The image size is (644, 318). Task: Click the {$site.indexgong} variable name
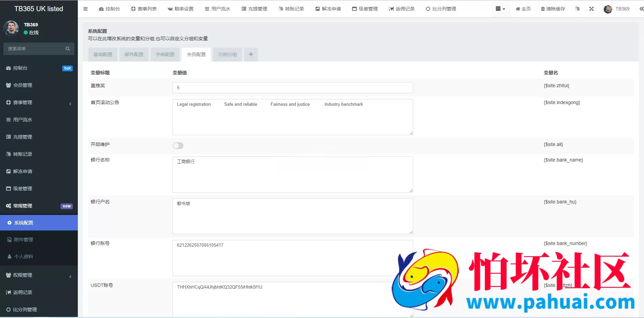562,102
